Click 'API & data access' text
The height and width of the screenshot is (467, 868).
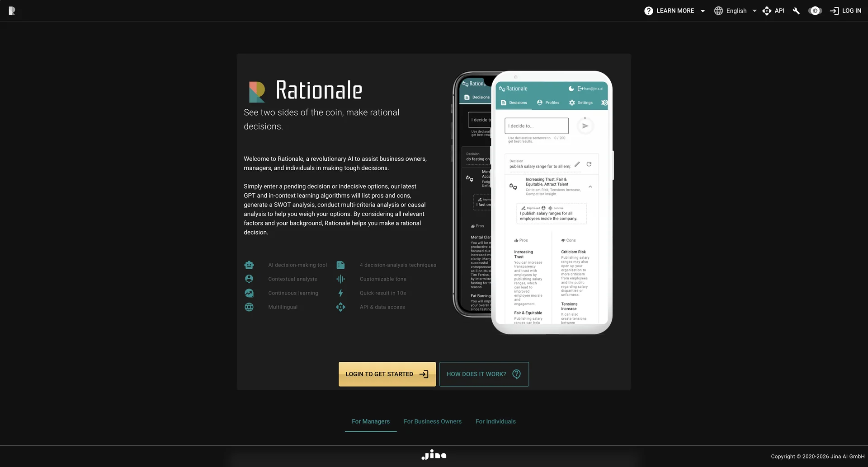click(382, 307)
